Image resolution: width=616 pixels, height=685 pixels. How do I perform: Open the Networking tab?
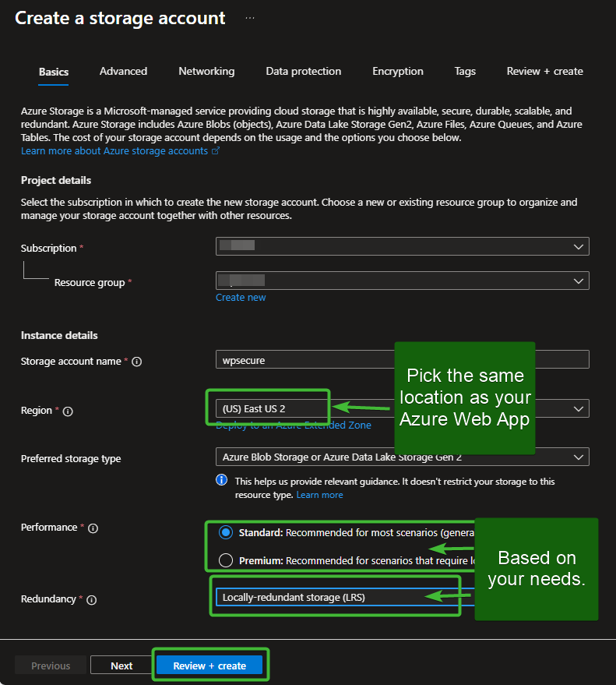206,71
